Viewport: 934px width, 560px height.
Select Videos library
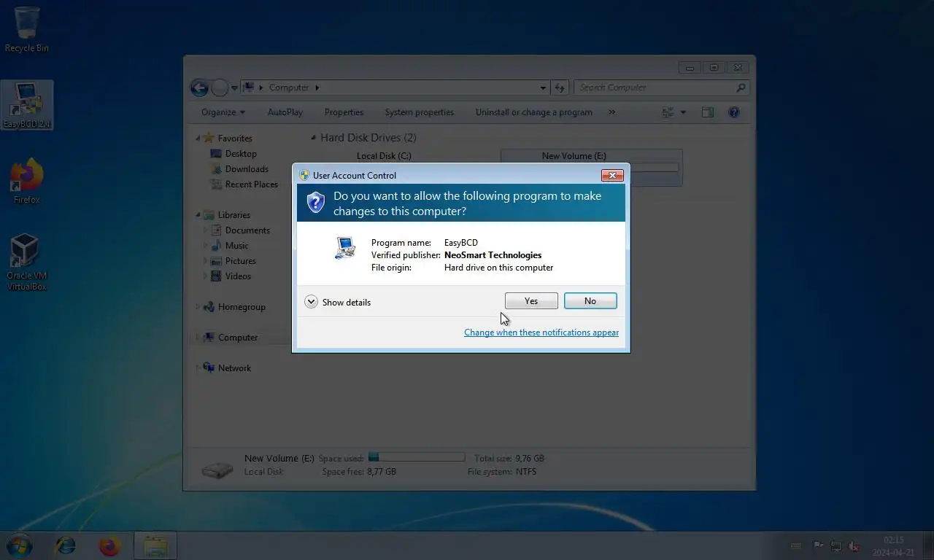[238, 276]
